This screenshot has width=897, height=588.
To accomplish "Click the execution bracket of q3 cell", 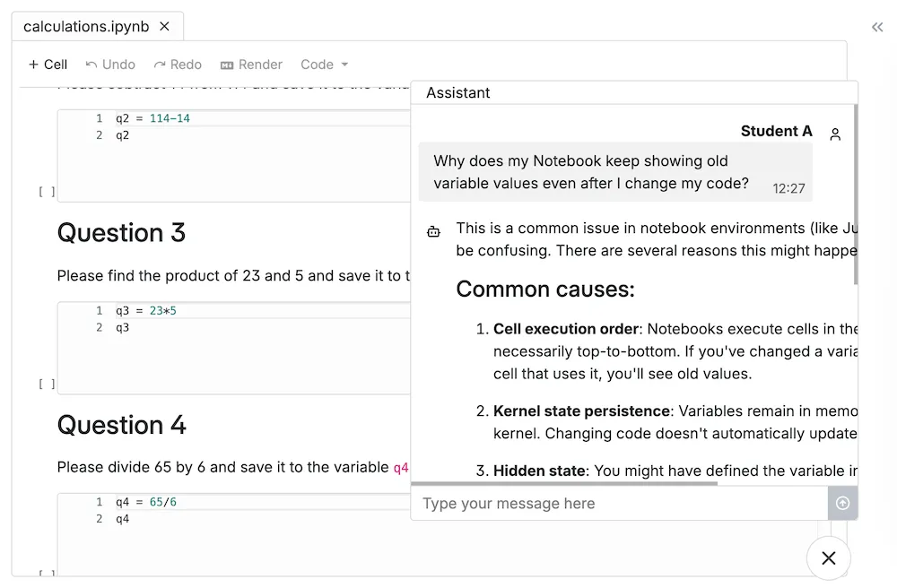I will [47, 384].
